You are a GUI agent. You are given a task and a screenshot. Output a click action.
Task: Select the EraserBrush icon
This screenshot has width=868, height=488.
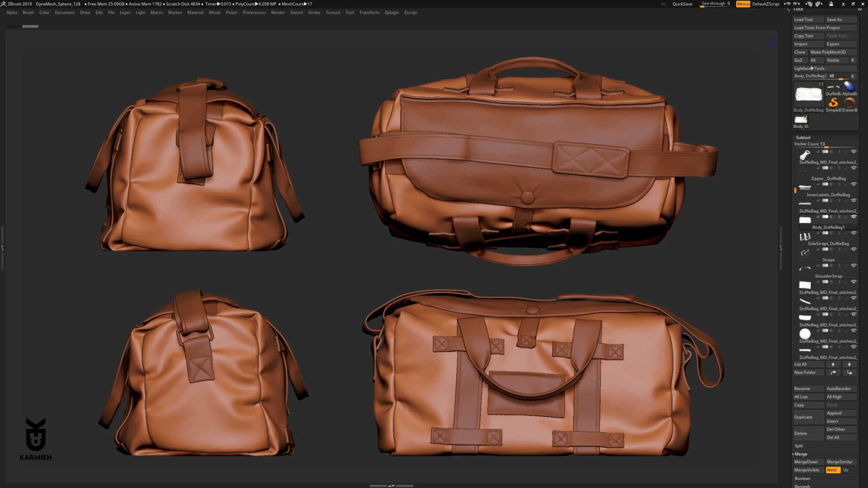(850, 103)
